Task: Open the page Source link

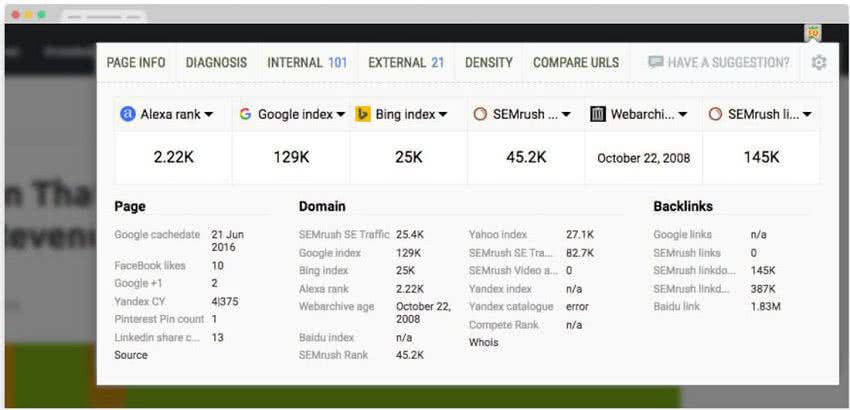Action: pos(130,355)
